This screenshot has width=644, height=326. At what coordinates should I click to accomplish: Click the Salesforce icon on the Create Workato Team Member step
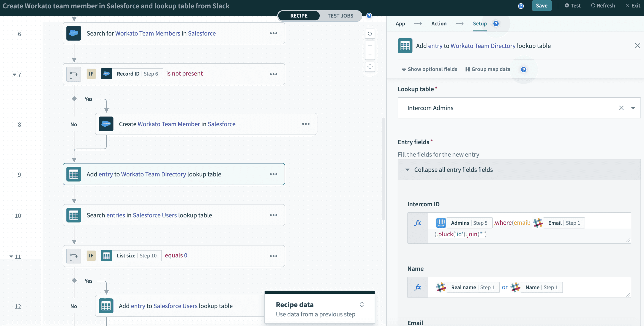(x=106, y=124)
